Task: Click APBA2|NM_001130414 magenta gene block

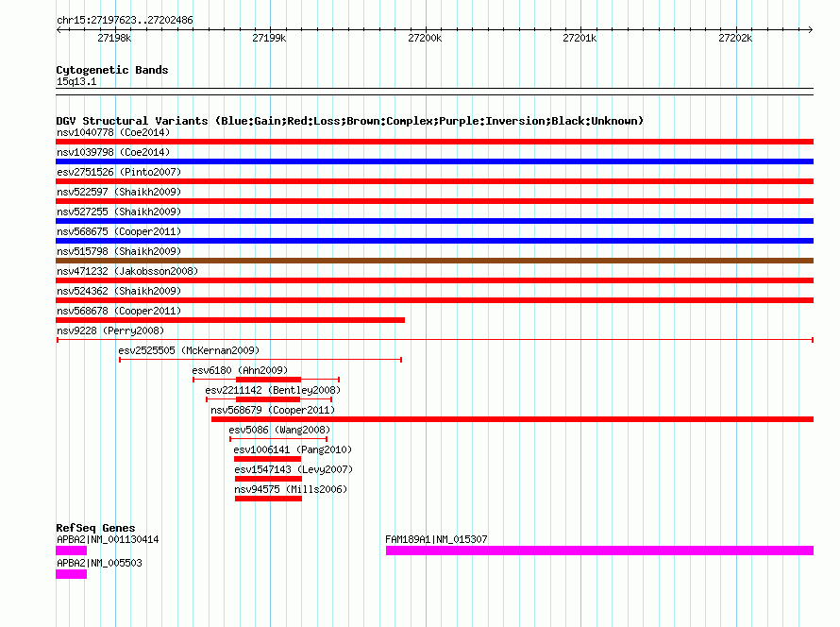Action: pos(71,551)
